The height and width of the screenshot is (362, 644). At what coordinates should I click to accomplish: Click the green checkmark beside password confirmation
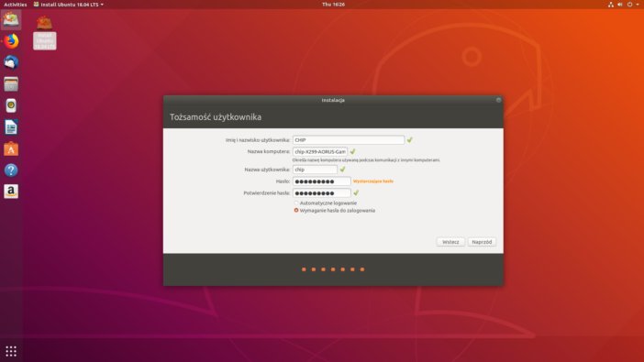[x=356, y=192]
